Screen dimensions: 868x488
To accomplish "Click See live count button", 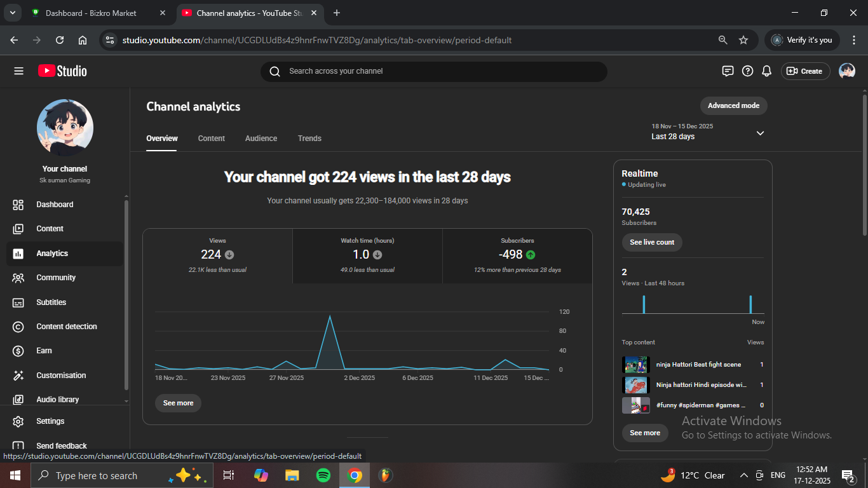I will coord(652,242).
